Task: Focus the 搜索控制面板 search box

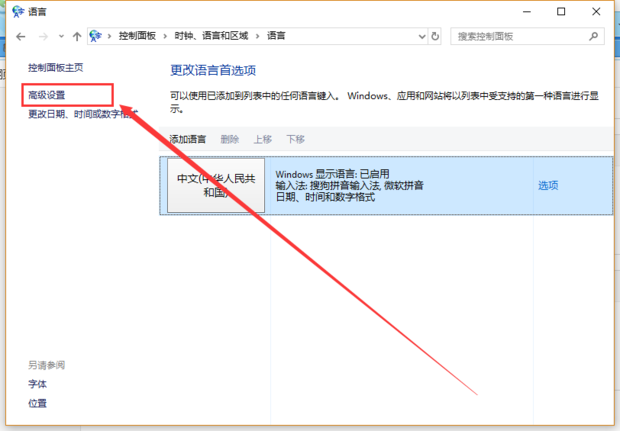Action: [x=527, y=36]
